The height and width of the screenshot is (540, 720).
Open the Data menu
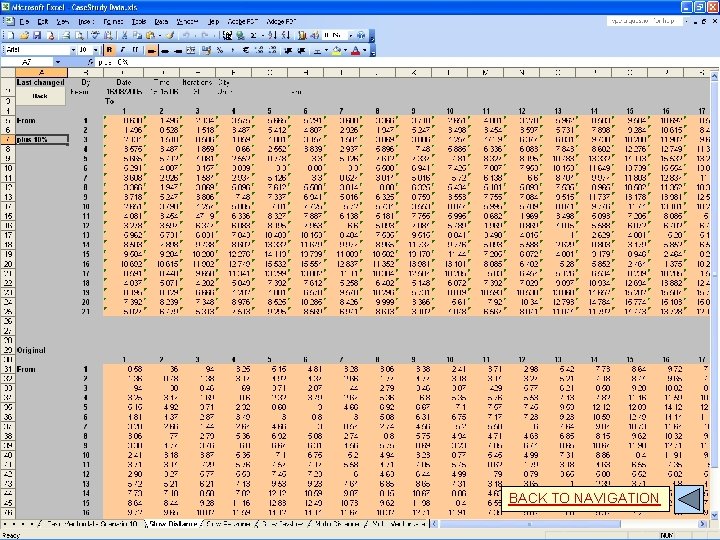161,21
